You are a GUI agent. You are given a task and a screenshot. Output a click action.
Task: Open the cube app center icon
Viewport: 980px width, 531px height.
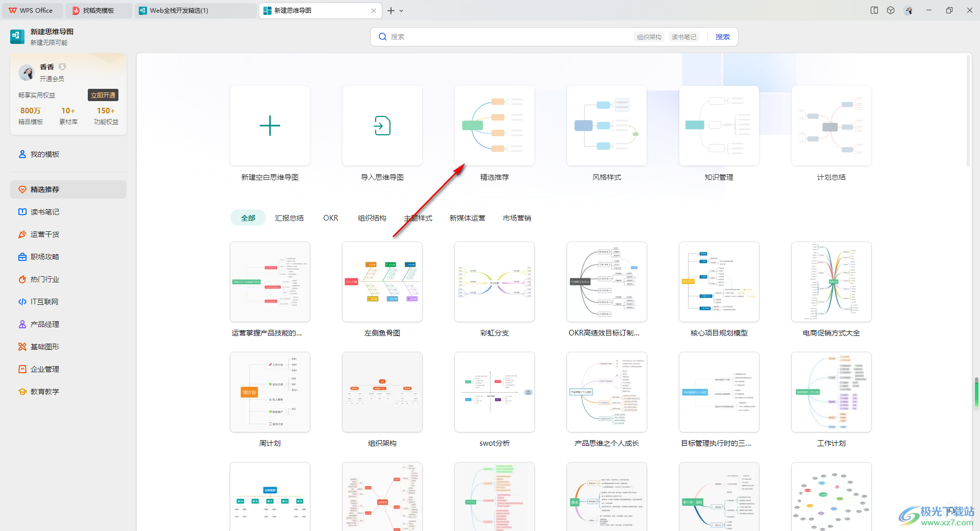[891, 10]
